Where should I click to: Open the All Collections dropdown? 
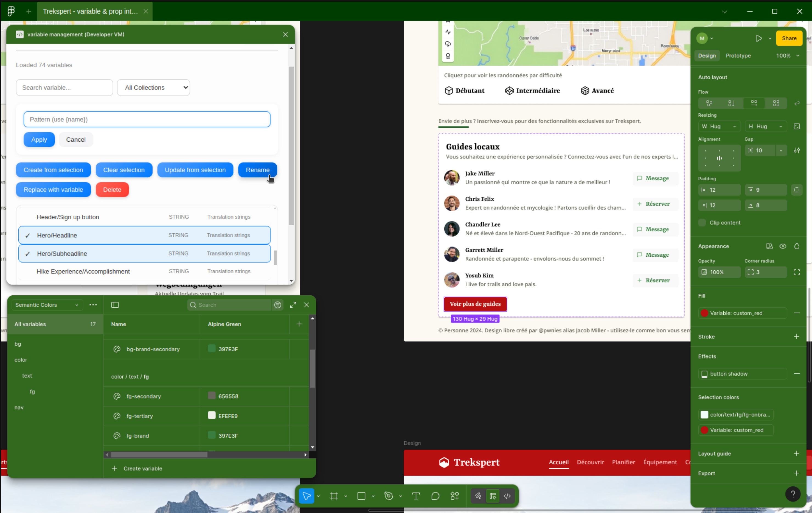coord(153,88)
